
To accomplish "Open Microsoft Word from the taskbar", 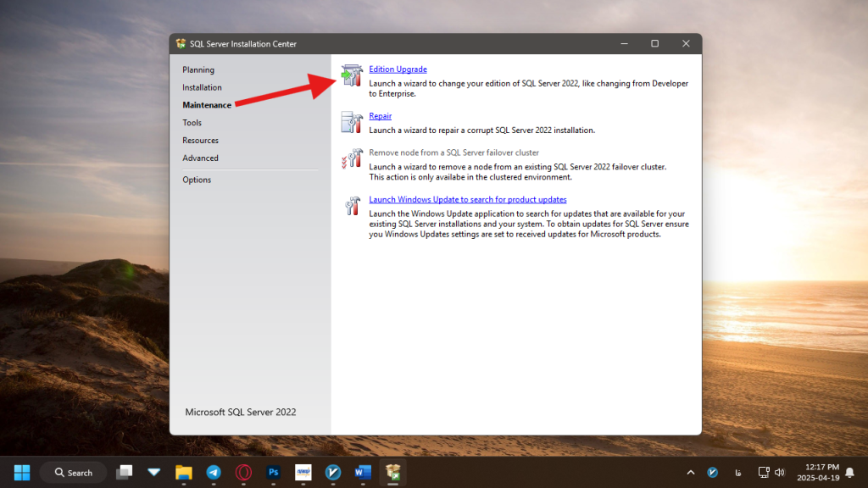I will click(x=363, y=473).
